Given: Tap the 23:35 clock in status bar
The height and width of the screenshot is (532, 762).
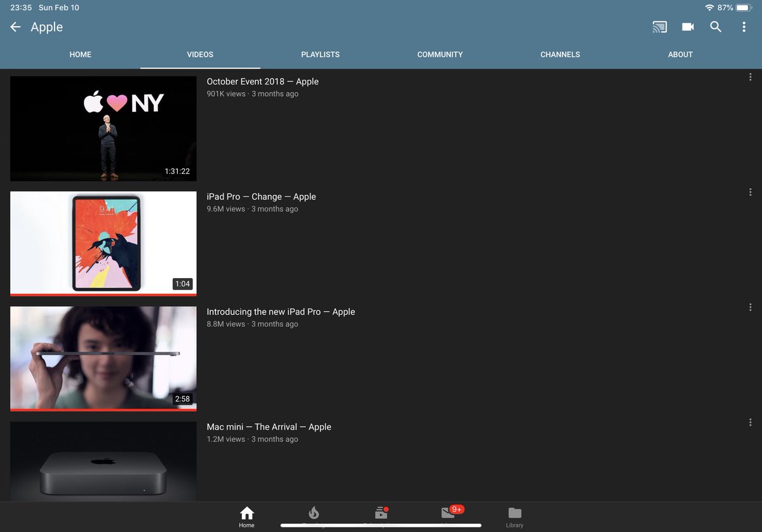Looking at the screenshot, I should tap(22, 8).
